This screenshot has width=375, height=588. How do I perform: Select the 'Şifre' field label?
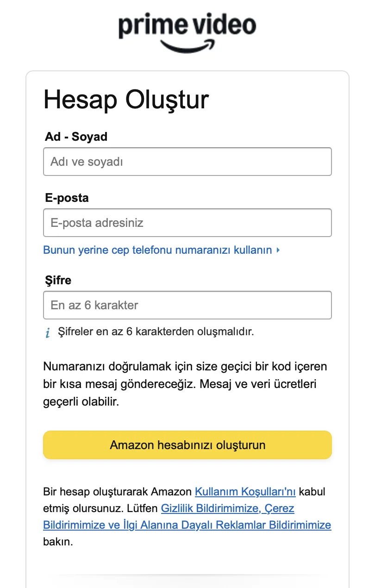[x=59, y=280]
